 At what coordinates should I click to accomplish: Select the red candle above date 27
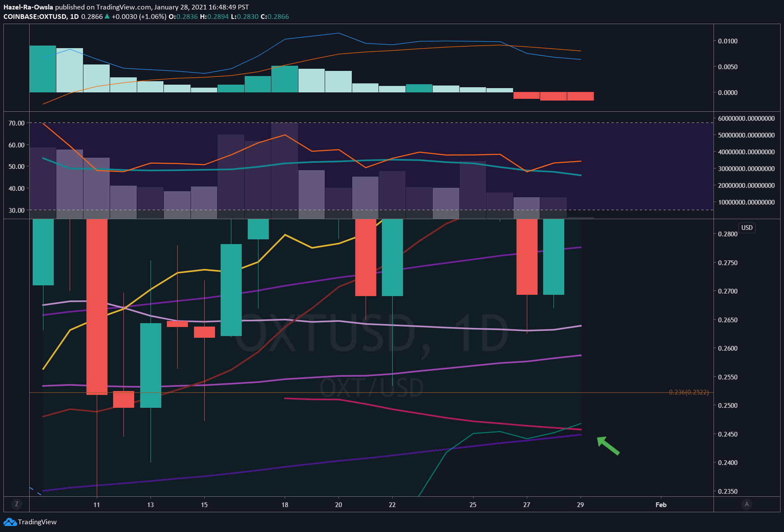[x=527, y=257]
